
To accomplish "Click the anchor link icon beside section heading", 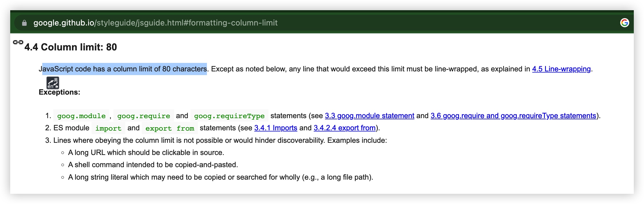I will click(18, 42).
